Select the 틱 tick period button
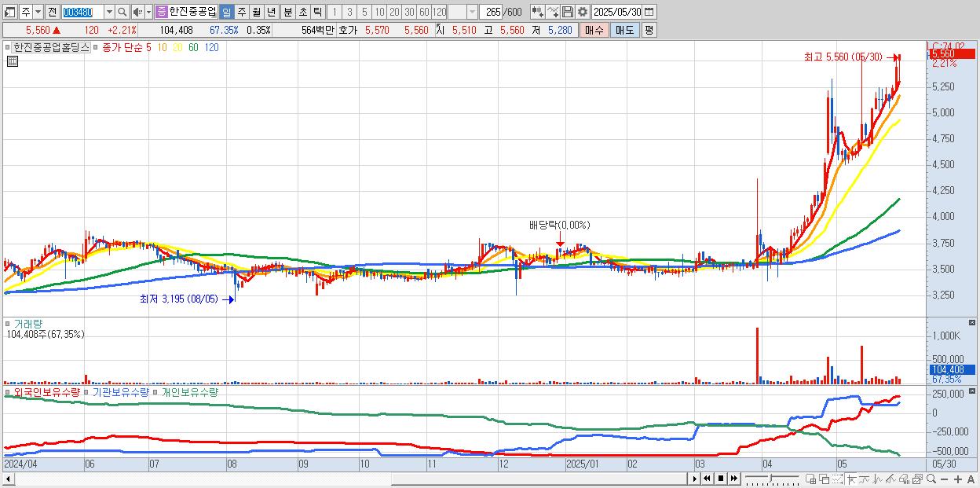The height and width of the screenshot is (488, 980). (317, 12)
